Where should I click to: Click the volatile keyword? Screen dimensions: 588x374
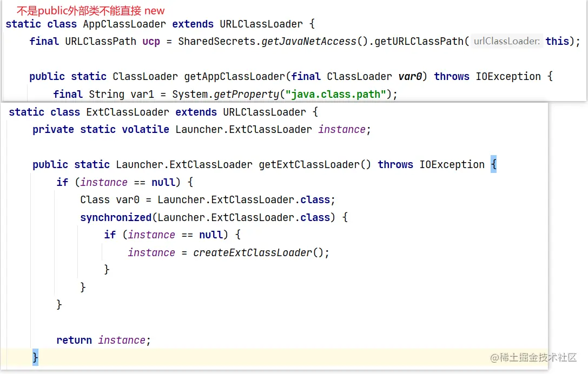(146, 129)
